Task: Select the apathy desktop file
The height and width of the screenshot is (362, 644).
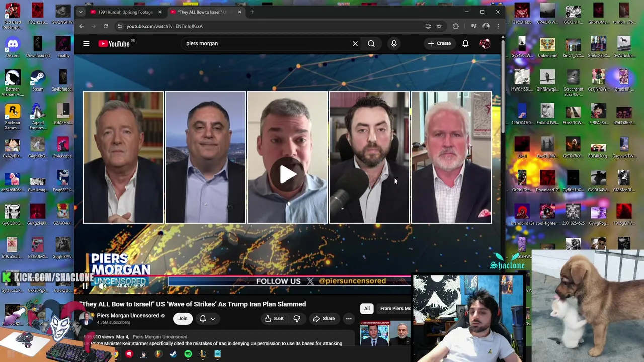Action: 63,48
